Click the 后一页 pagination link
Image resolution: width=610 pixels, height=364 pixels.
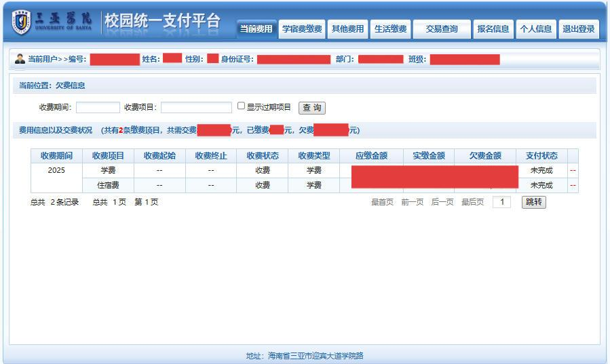[442, 202]
